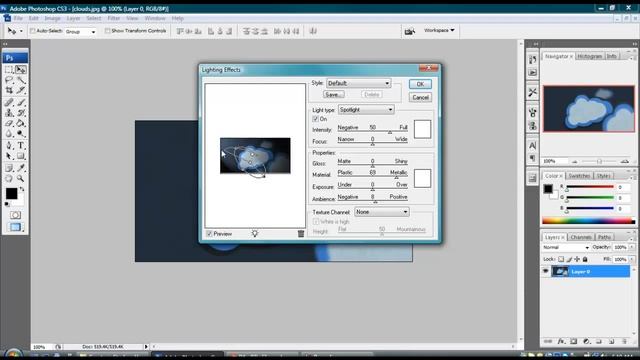Select the Dodge tool
This screenshot has width=640, height=360.
tap(21, 133)
